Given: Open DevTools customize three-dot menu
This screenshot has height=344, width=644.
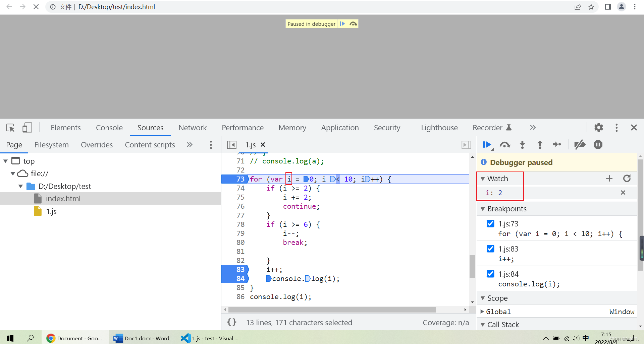Looking at the screenshot, I should pyautogui.click(x=616, y=128).
